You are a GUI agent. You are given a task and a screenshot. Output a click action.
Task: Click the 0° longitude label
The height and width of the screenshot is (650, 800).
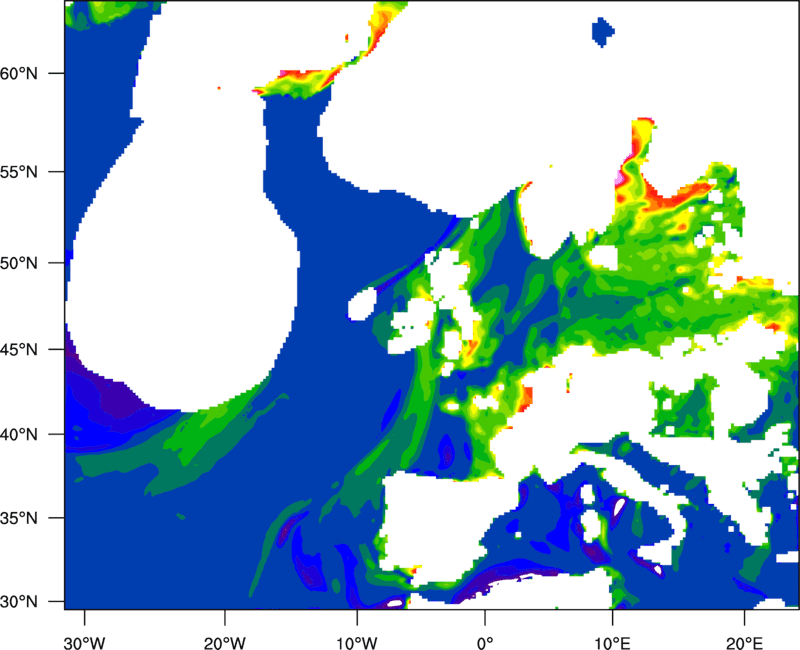[x=485, y=643]
